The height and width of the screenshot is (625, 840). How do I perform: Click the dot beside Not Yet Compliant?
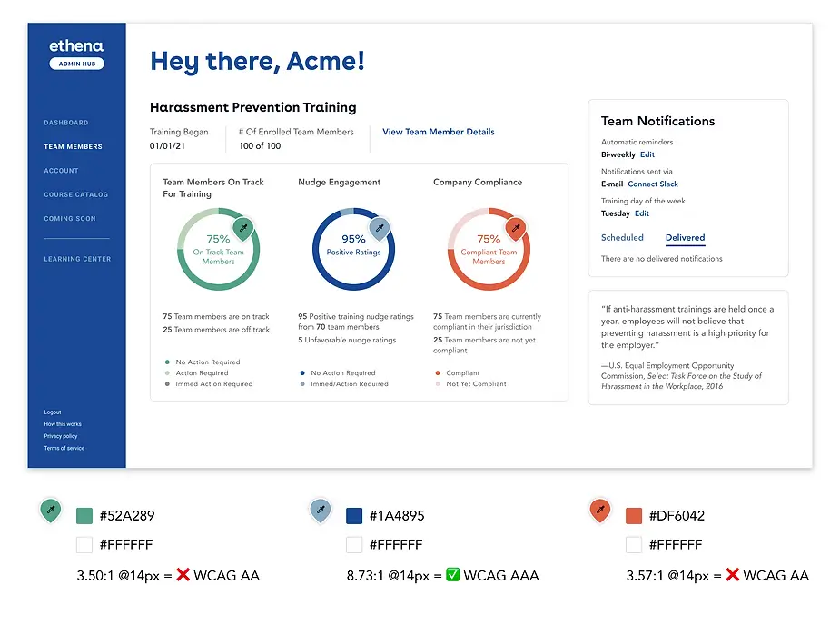pyautogui.click(x=438, y=383)
